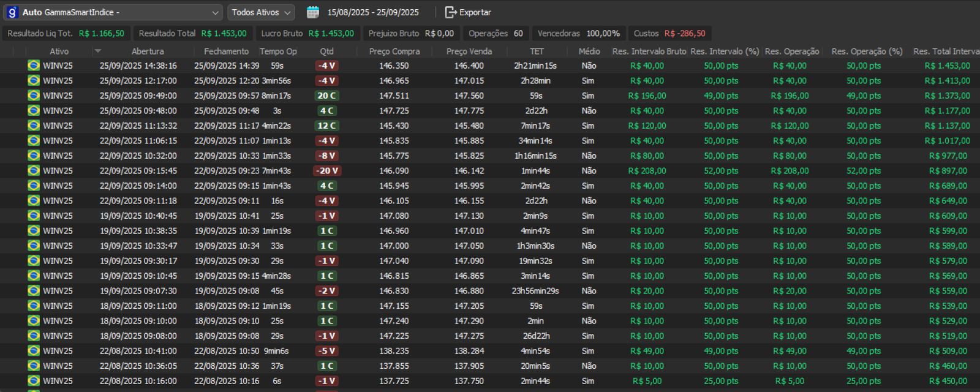This screenshot has width=980, height=392.
Task: Click the red -5 V quantity badge
Action: [327, 351]
